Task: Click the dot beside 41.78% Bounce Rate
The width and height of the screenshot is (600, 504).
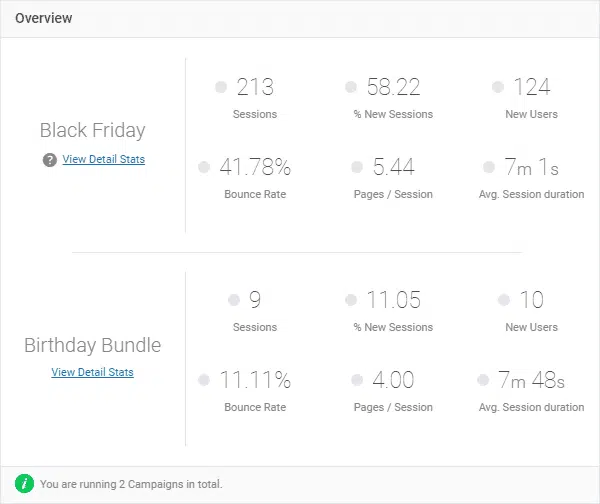Action: pos(204,167)
